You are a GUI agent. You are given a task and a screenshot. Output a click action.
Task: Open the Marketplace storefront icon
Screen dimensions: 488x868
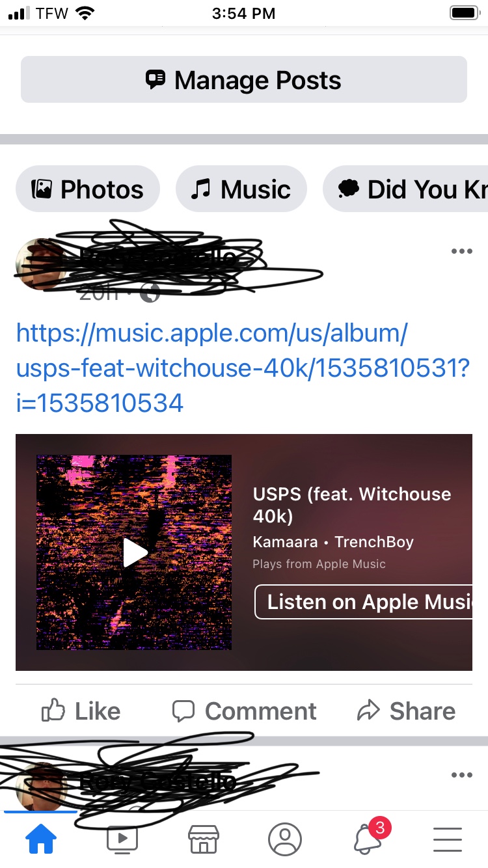pyautogui.click(x=204, y=839)
